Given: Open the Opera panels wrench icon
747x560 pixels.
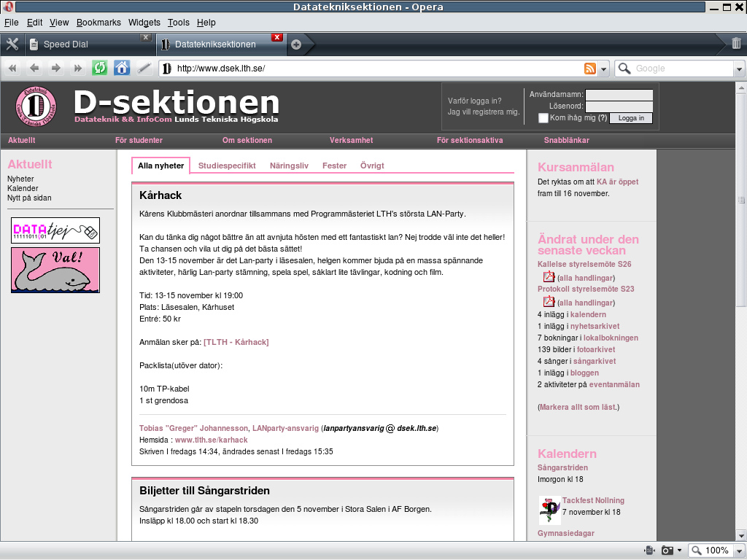Looking at the screenshot, I should point(12,44).
